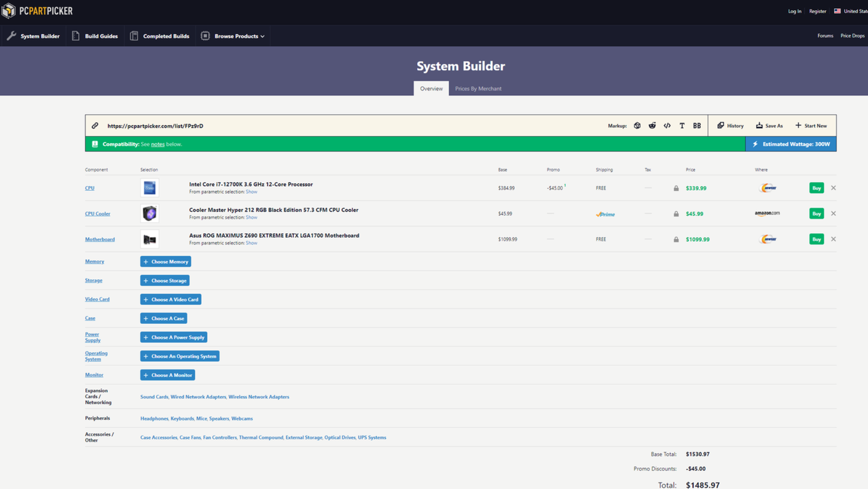Screen dimensions: 868x489
Task: Click the Choose A Power Supply button
Action: click(173, 338)
